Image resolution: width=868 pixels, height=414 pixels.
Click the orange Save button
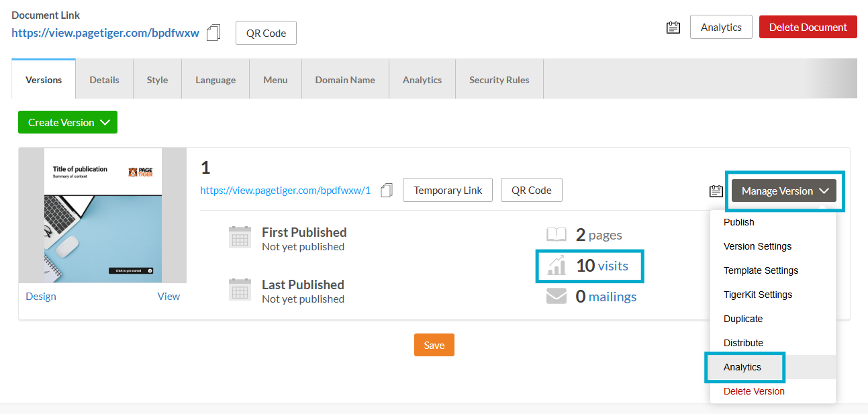coord(434,345)
